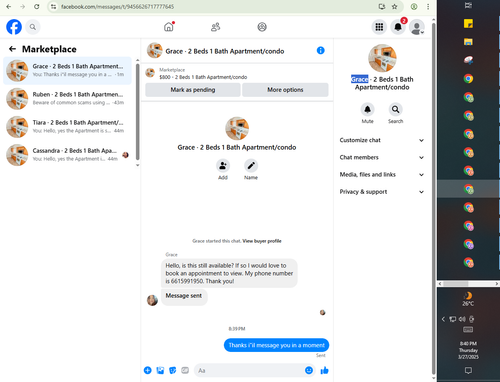Go back with browser back arrow
The width and height of the screenshot is (500, 382).
point(9,7)
